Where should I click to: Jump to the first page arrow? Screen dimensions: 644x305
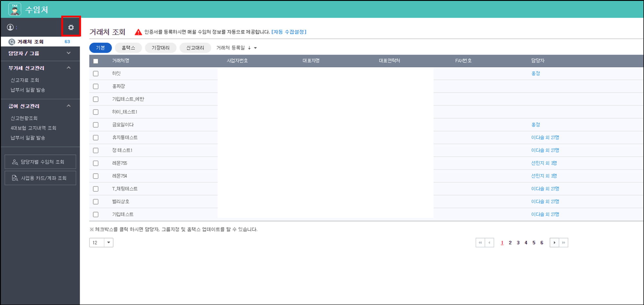pos(480,242)
